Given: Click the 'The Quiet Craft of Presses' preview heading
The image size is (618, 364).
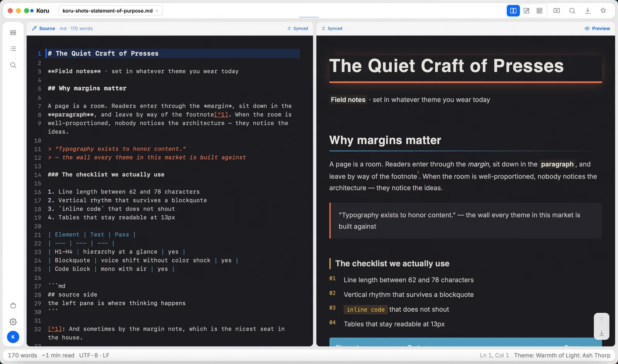Looking at the screenshot, I should tap(446, 66).
